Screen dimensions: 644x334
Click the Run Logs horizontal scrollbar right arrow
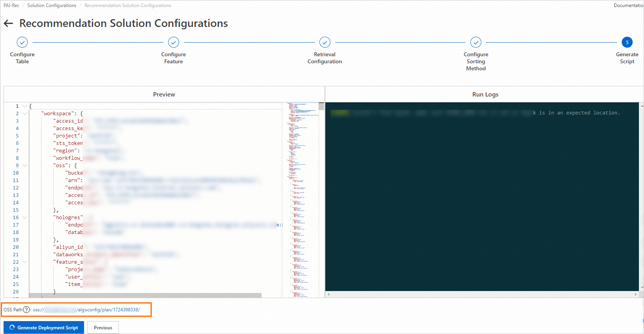click(x=636, y=294)
